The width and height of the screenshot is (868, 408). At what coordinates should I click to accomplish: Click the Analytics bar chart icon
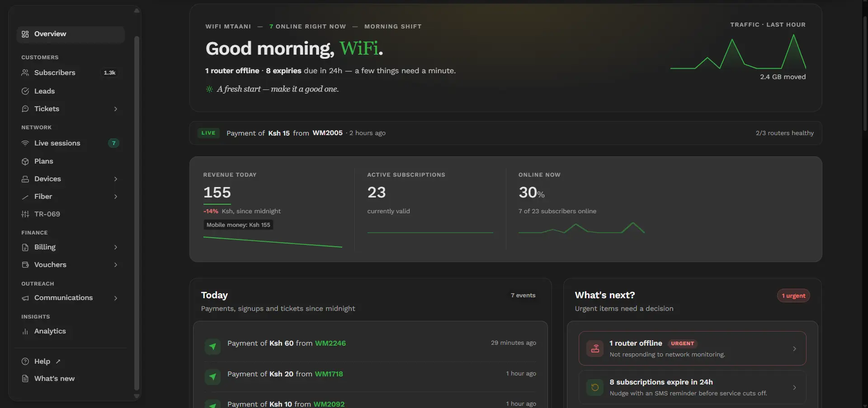(x=25, y=331)
